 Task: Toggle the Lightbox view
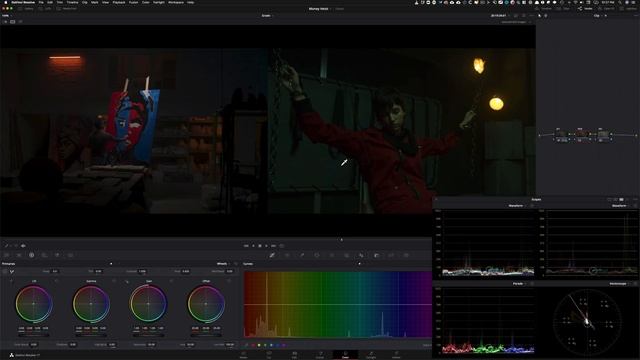pos(628,9)
